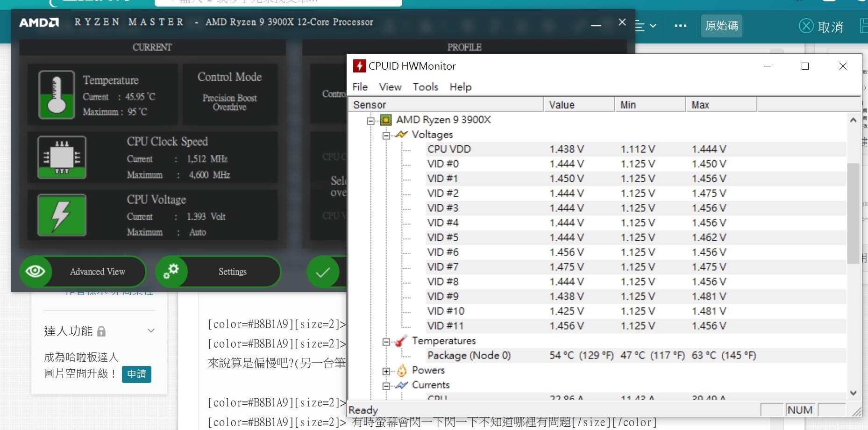Click the 成為哈啦板達人 text in sidebar
Screen dimensions: 868x430
[81, 358]
